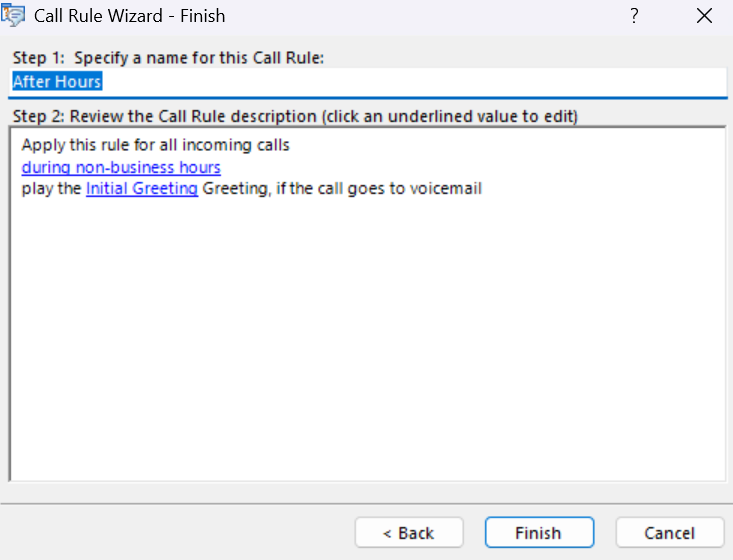
Task: Cancel the Call Rule Wizard
Action: (x=669, y=532)
